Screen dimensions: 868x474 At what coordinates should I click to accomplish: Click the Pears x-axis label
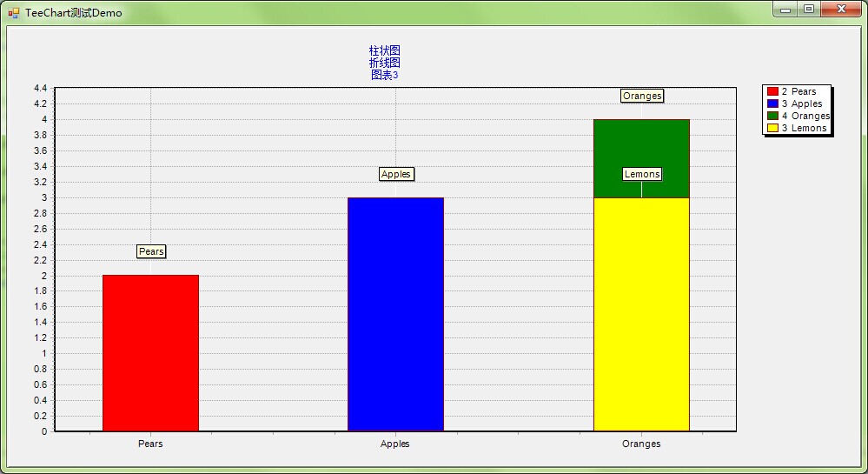click(150, 444)
